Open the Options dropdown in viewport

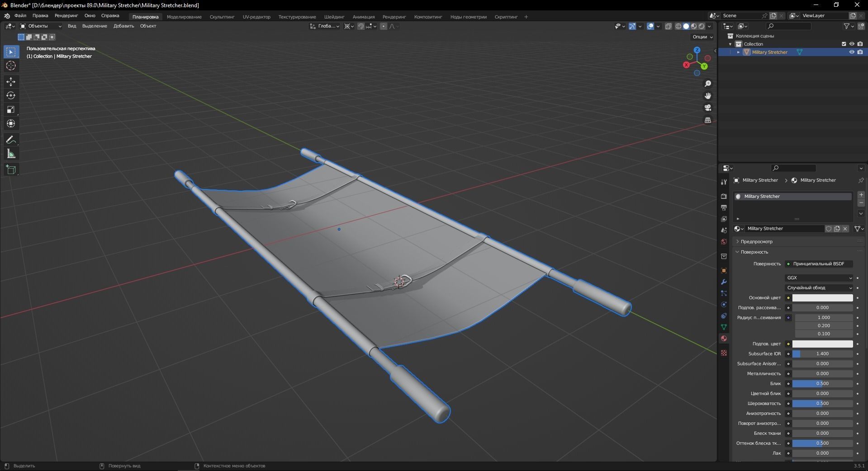[702, 37]
